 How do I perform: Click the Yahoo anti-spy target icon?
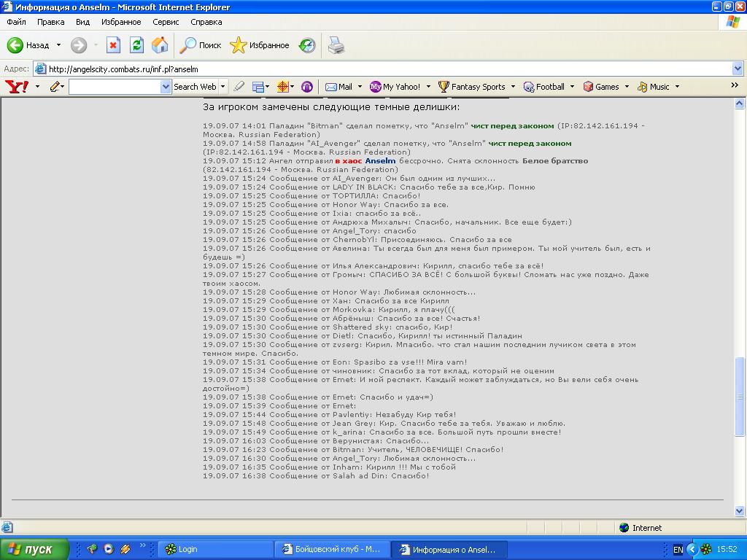point(283,87)
